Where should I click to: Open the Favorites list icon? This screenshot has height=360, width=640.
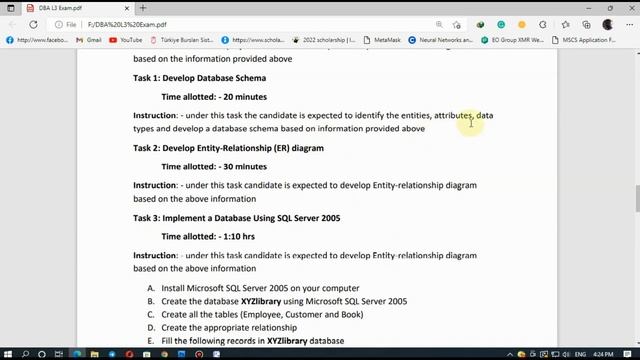[x=565, y=24]
